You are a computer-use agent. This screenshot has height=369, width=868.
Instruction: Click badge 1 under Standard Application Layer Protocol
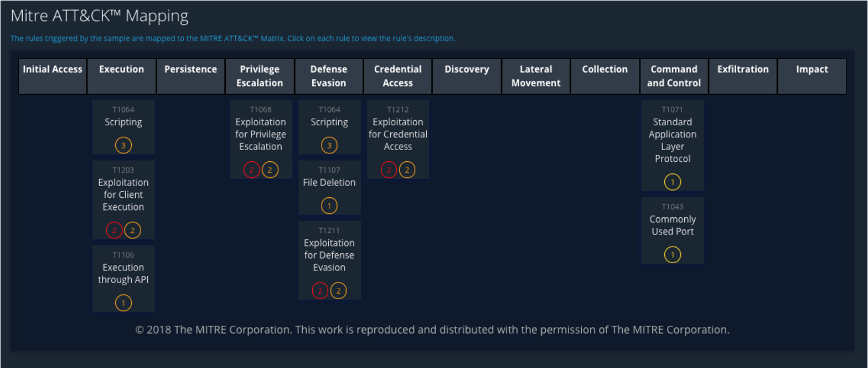[673, 182]
